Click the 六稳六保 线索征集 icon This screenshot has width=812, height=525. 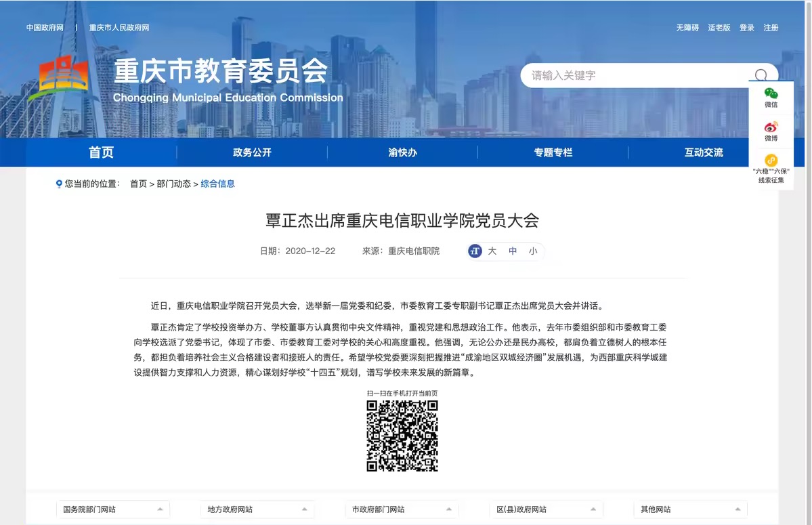pos(771,162)
